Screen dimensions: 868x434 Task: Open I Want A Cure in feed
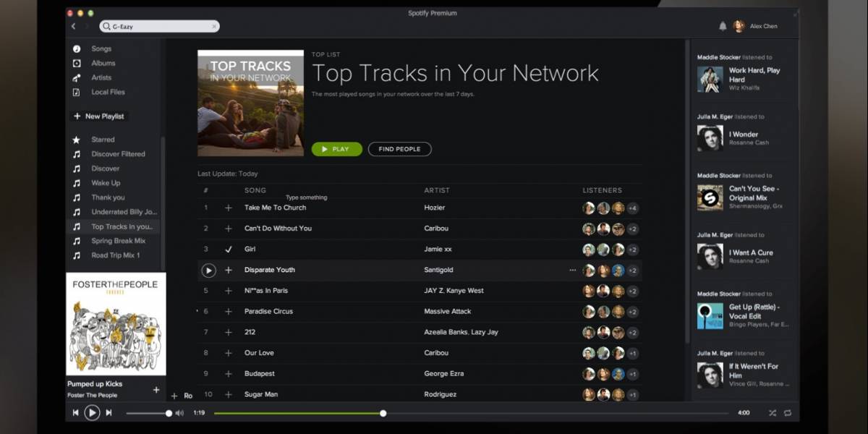(x=751, y=252)
